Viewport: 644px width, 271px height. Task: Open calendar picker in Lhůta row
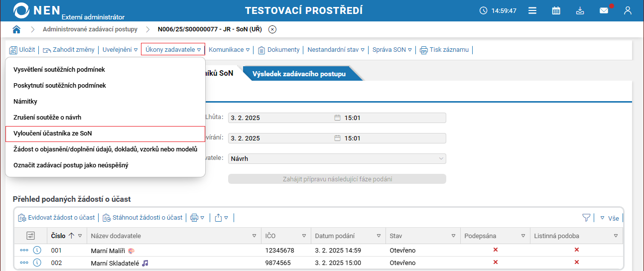337,118
